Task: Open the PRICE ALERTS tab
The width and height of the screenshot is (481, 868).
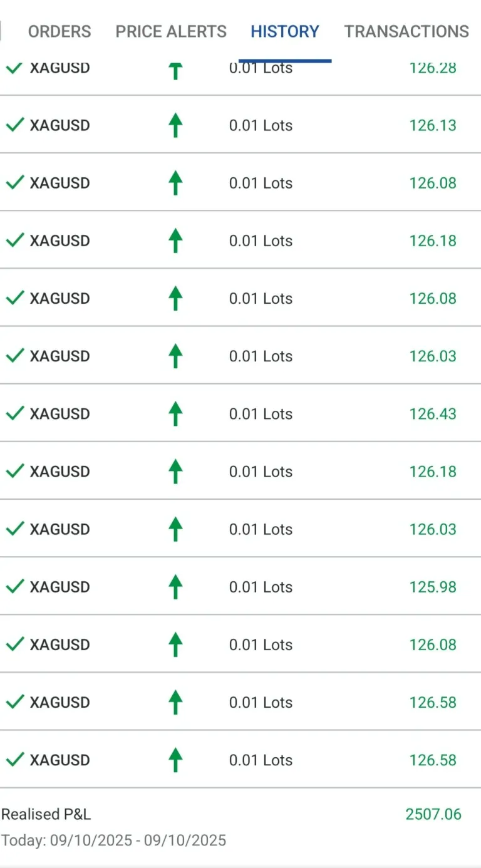Action: [171, 31]
